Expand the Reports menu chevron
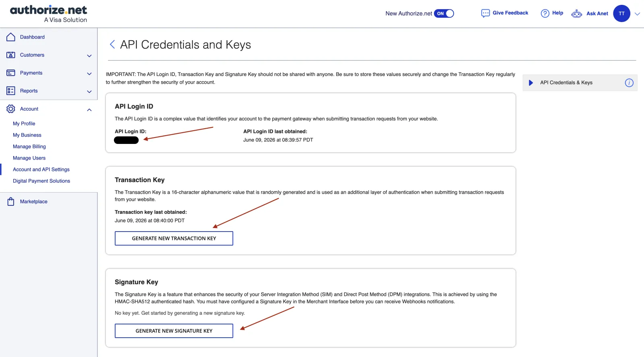 point(89,92)
